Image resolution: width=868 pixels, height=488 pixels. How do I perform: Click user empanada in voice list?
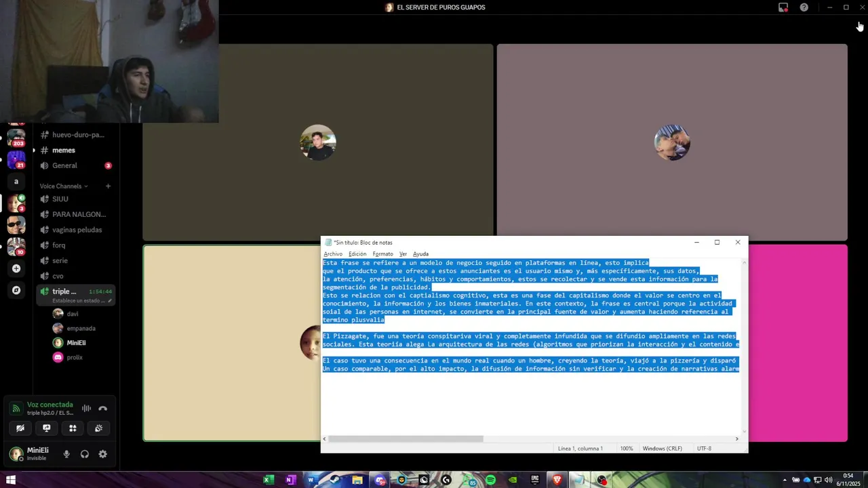[82, 328]
